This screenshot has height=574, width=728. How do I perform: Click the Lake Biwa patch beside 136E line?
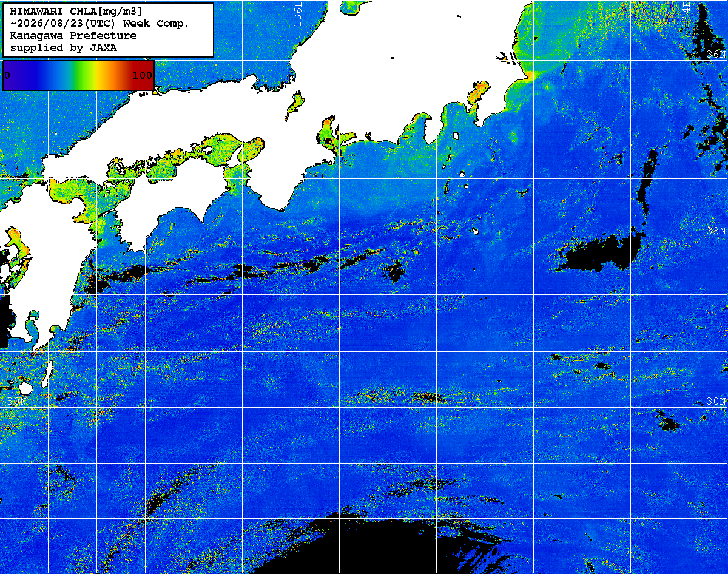294,105
